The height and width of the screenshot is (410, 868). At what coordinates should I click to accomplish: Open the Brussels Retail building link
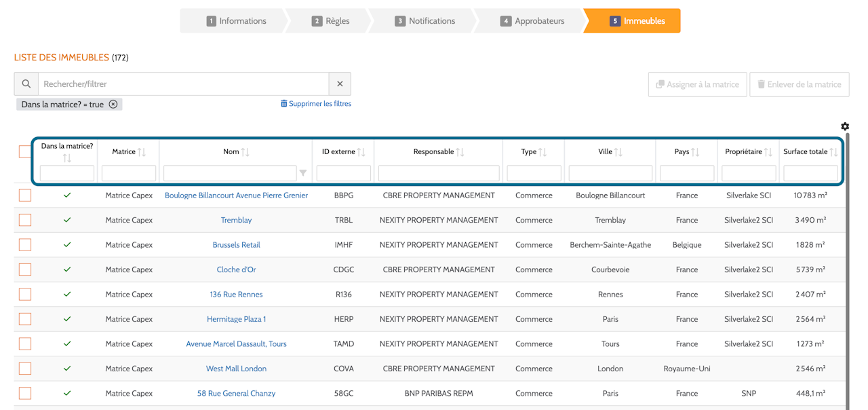coord(236,245)
